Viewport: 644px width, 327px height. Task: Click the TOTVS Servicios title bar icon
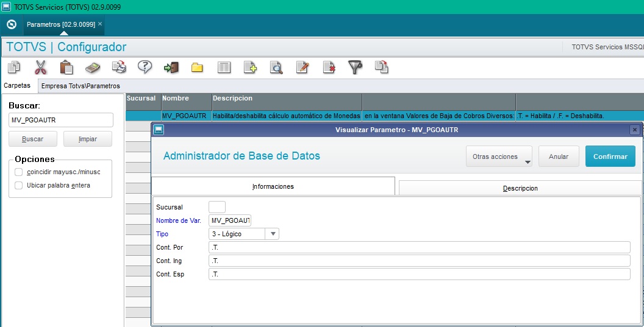pos(5,7)
